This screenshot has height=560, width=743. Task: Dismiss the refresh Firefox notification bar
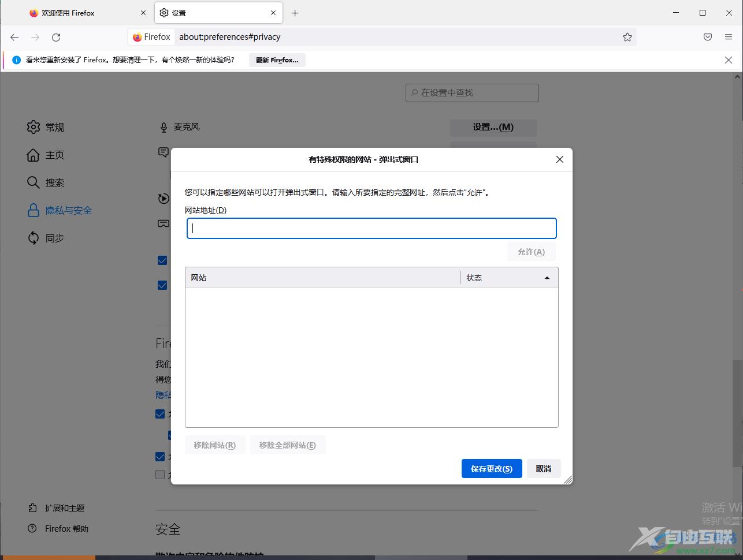[x=729, y=60]
